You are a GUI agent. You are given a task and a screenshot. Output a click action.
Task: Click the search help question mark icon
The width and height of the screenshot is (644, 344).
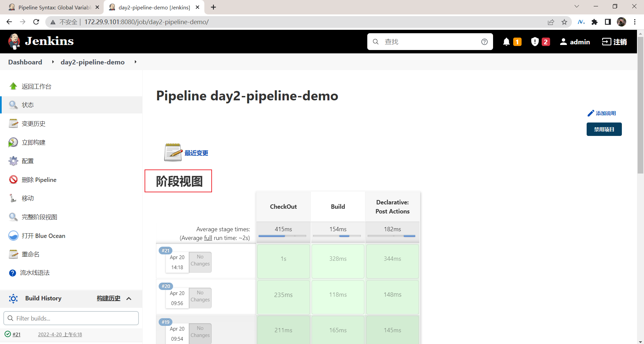pyautogui.click(x=484, y=42)
